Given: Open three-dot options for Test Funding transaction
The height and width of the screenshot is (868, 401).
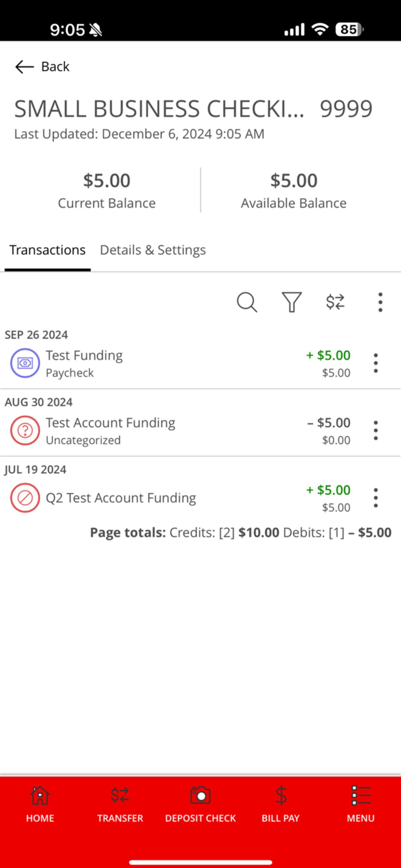Looking at the screenshot, I should tap(376, 363).
